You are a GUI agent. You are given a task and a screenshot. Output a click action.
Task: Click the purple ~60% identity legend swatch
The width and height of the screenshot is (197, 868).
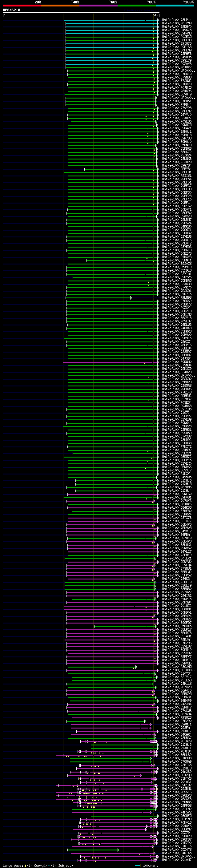98,6
